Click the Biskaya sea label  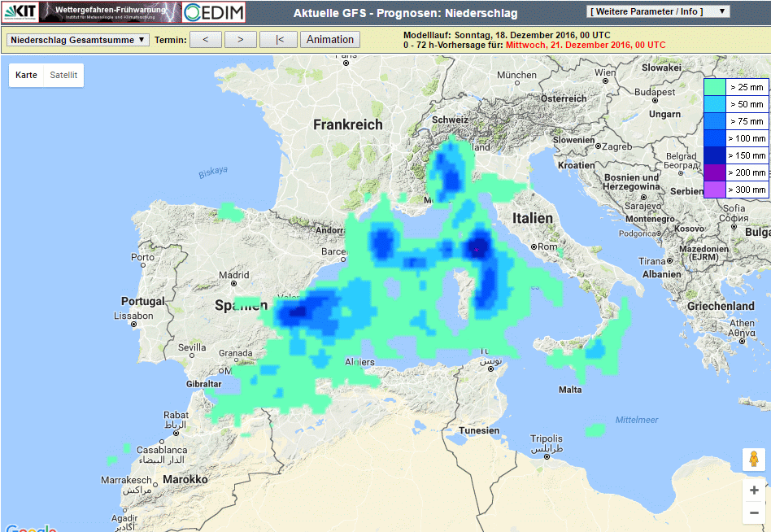[x=213, y=172]
